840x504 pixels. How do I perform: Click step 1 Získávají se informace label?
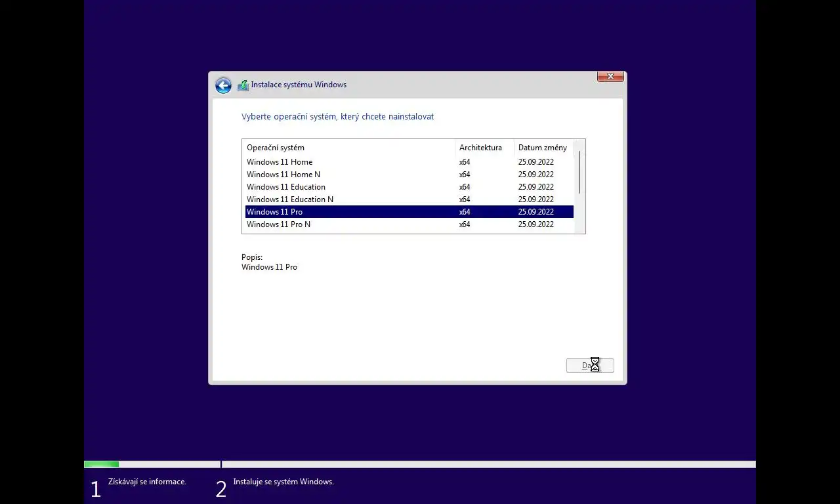[x=147, y=482]
